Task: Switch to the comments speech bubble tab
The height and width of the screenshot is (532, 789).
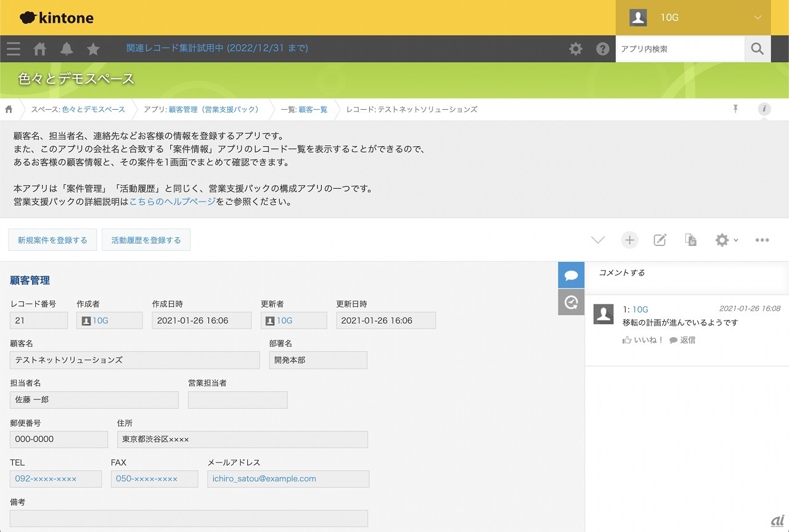Action: pyautogui.click(x=571, y=275)
